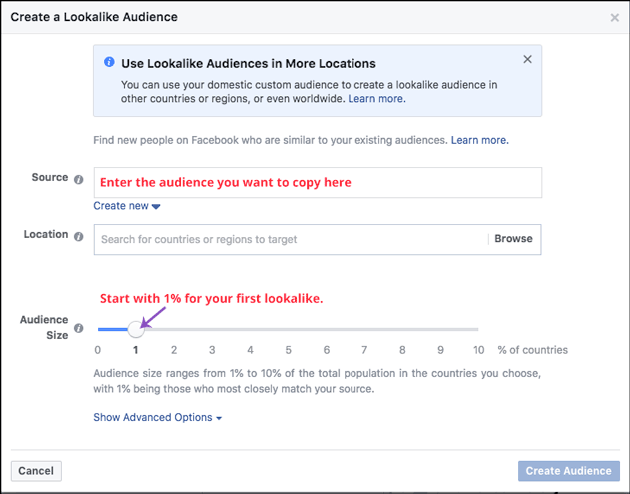Image resolution: width=630 pixels, height=494 pixels.
Task: Set audience size slider to 8
Action: click(402, 329)
